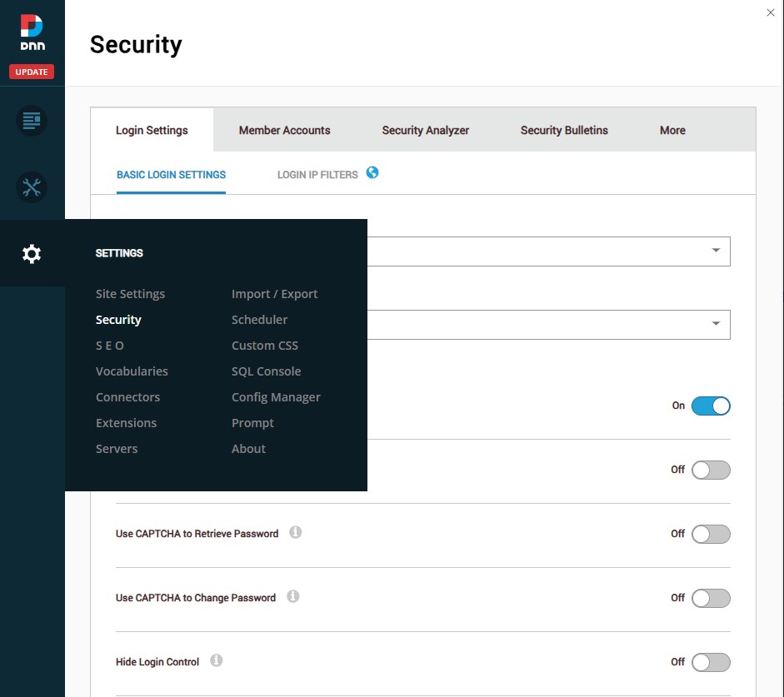Switch to the LOGIN IP FILTERS section

point(317,174)
